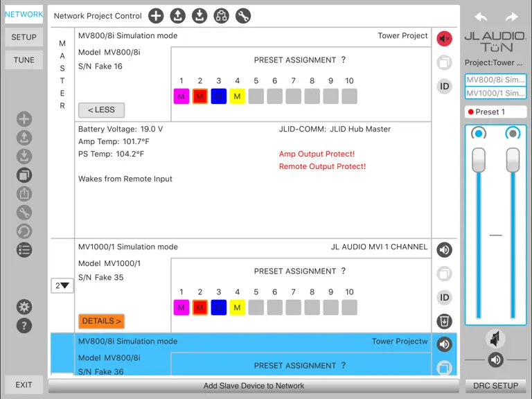Click the red preset 2 swatch for MV1000/1

(199, 308)
